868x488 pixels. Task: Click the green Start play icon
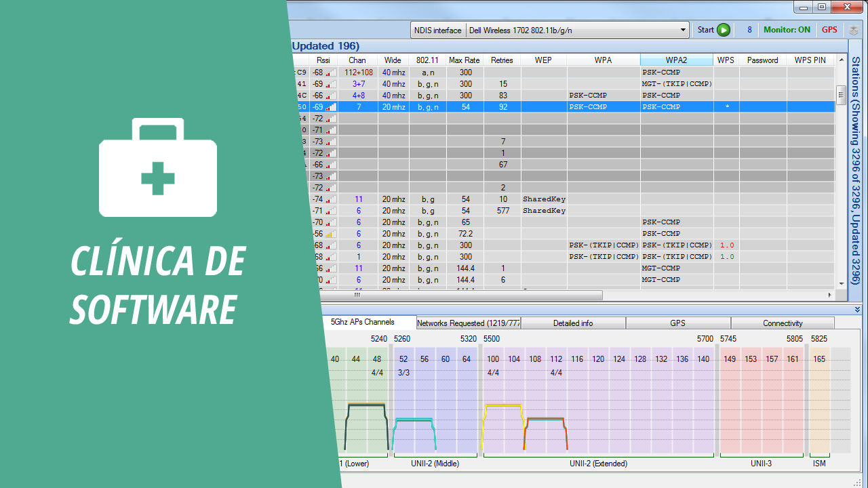point(724,30)
